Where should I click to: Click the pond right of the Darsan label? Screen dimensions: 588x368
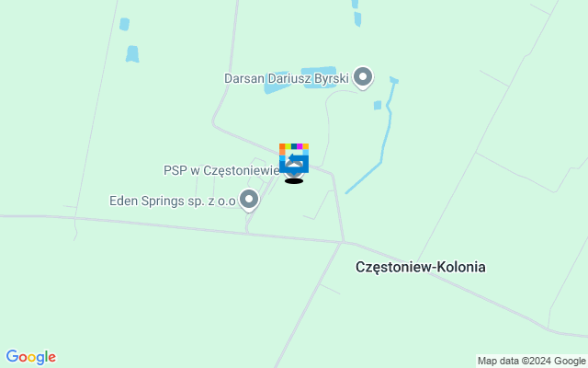click(x=319, y=77)
